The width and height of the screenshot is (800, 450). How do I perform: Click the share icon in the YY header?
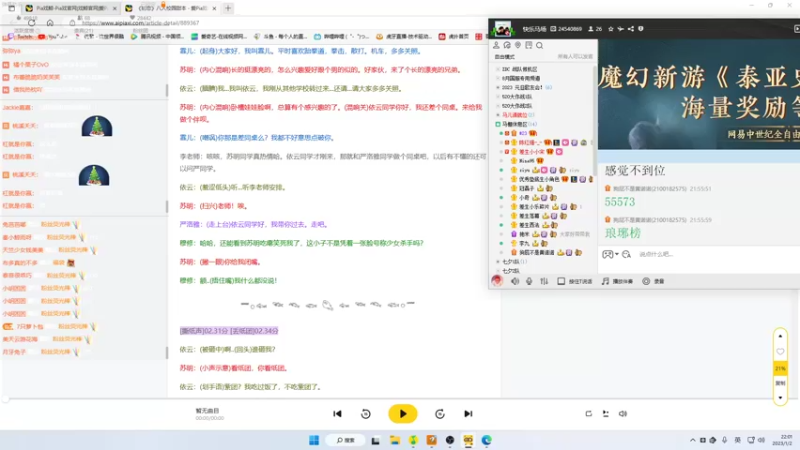[x=631, y=29]
